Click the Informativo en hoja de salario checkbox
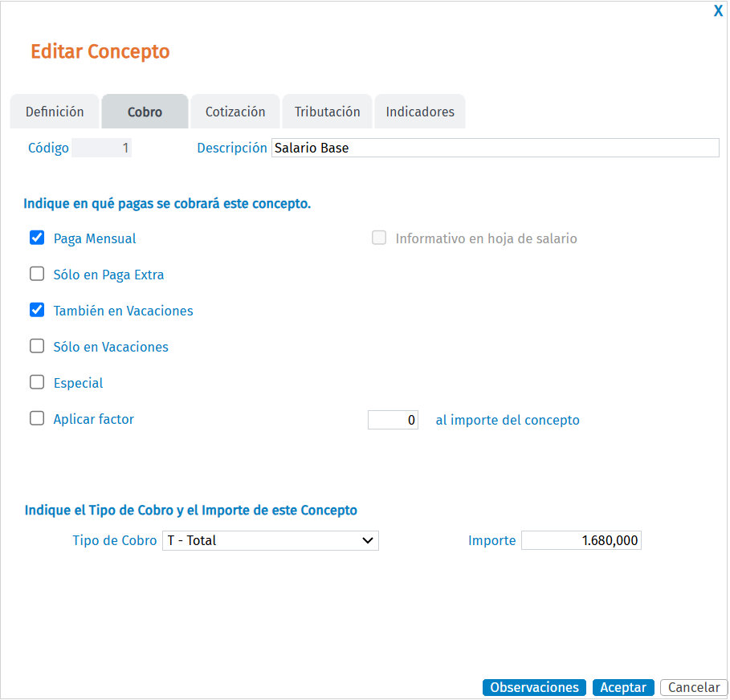Image resolution: width=730 pixels, height=700 pixels. click(379, 238)
